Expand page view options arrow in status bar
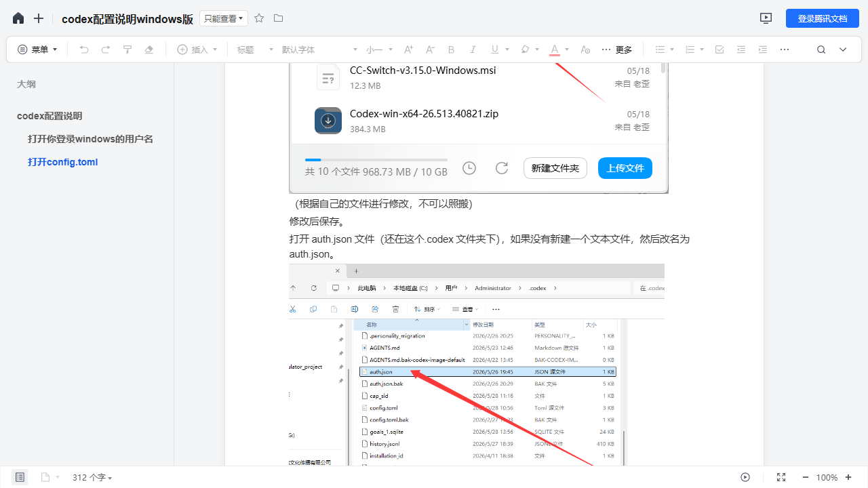This screenshot has width=868, height=488. point(57,477)
